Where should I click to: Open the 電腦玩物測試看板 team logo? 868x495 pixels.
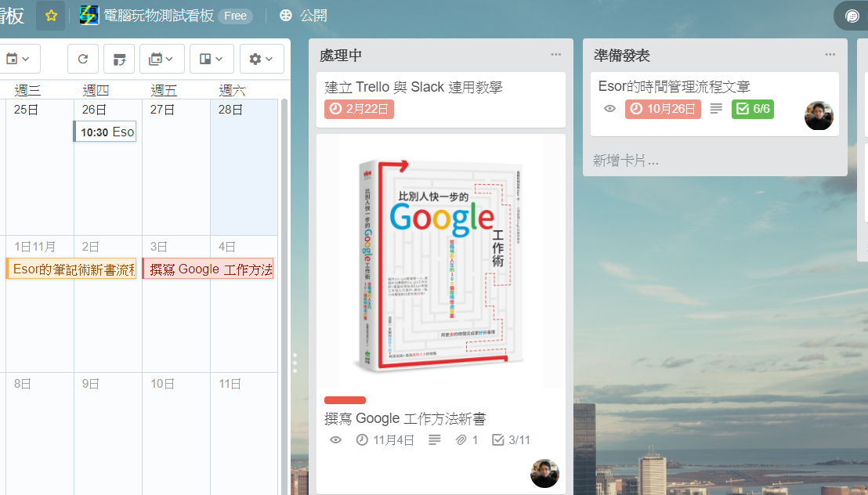[x=89, y=16]
